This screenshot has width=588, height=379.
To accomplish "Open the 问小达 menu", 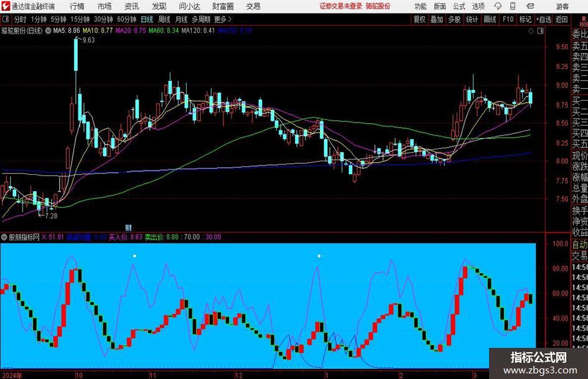I will coord(189,6).
